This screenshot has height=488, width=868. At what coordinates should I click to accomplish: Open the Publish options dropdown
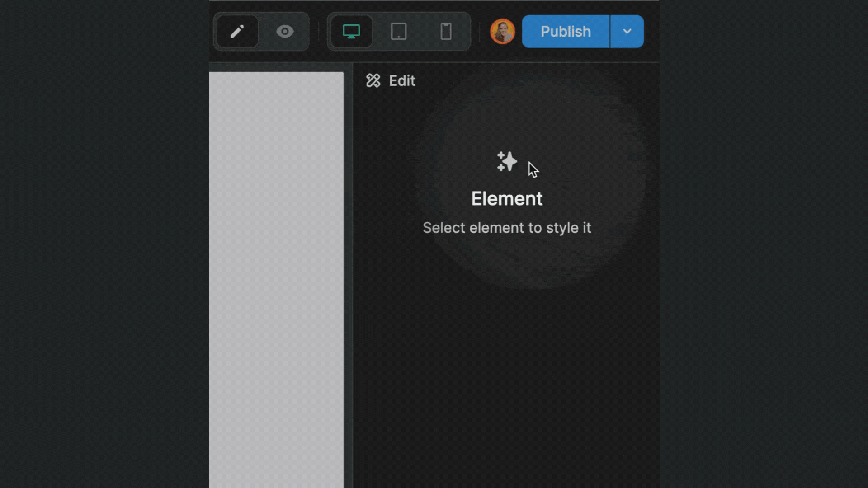(x=627, y=31)
